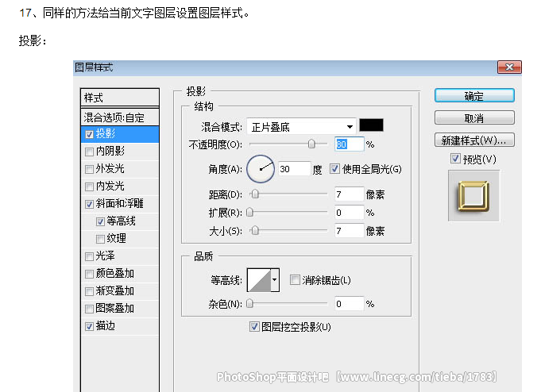541x392 pixels.
Task: Enable 消除锯齿 checkbox
Action: (296, 280)
